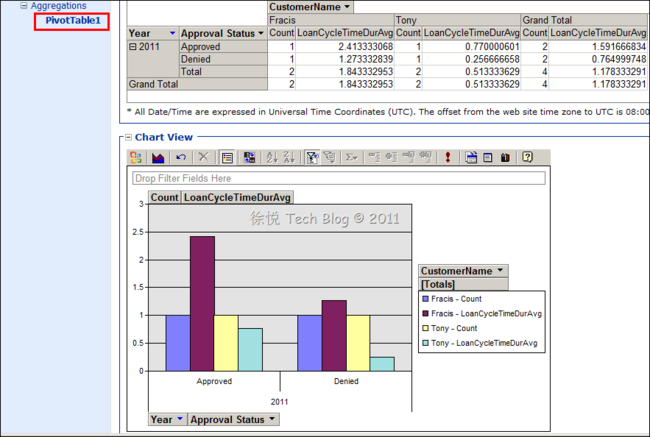
Task: Open the Chart Type tool
Action: click(x=158, y=158)
